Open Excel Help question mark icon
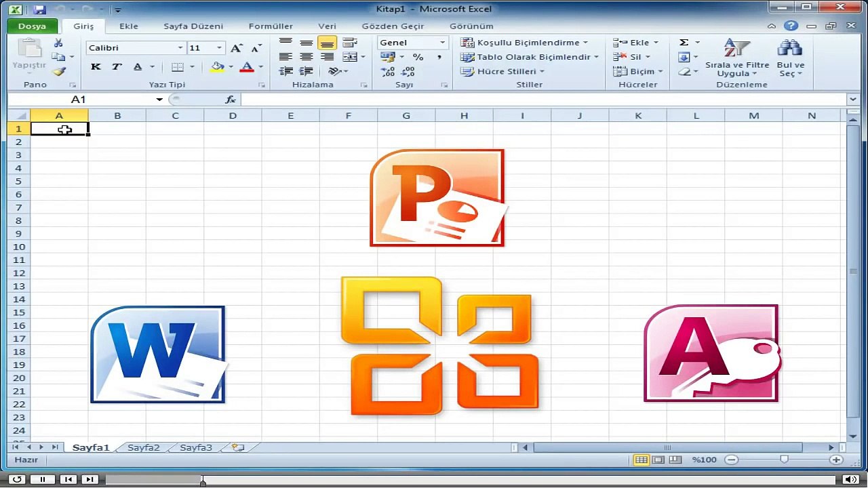Screen dimensions: 868x488 coord(791,26)
